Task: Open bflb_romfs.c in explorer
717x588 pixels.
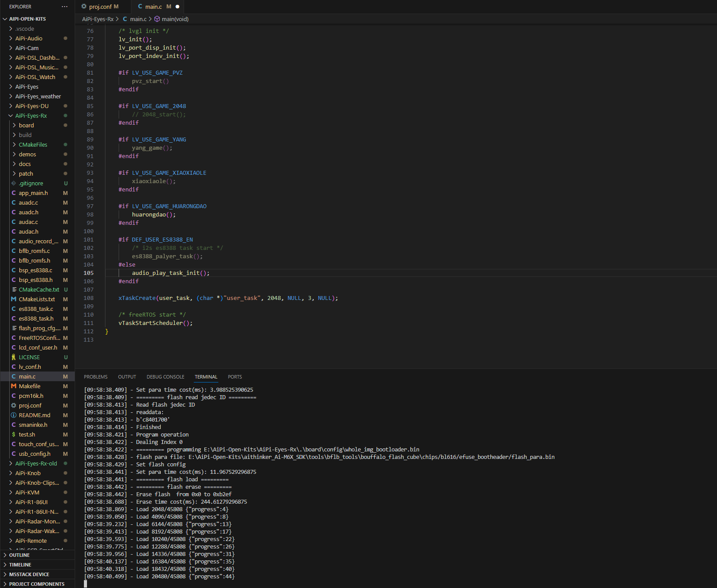Action: coord(37,251)
